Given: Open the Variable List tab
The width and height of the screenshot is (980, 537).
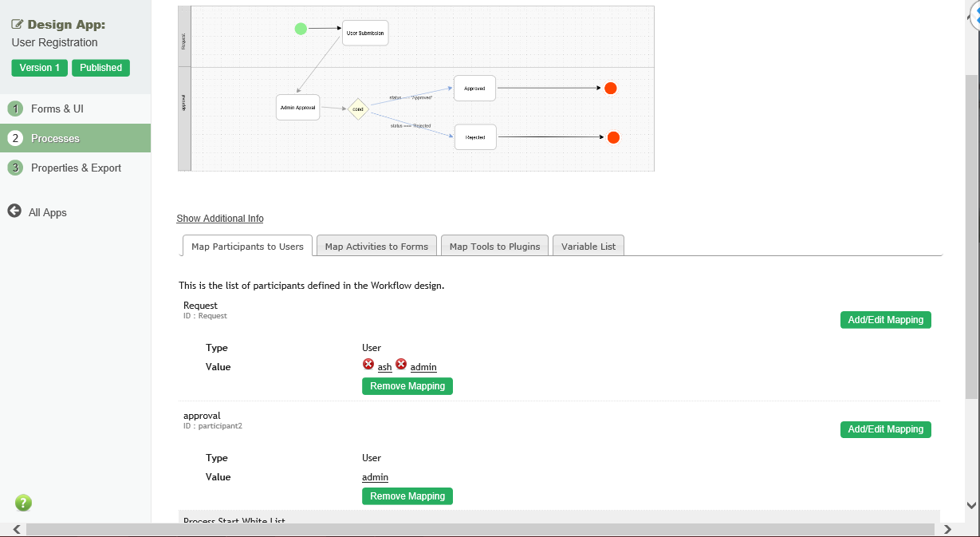Looking at the screenshot, I should pos(588,247).
